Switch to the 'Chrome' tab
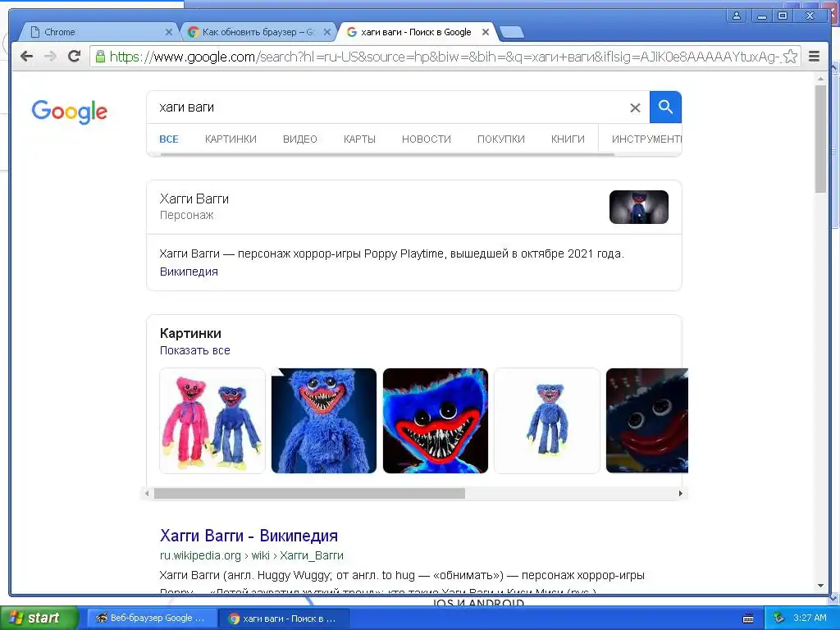Viewport: 840px width, 630px height. 99,32
